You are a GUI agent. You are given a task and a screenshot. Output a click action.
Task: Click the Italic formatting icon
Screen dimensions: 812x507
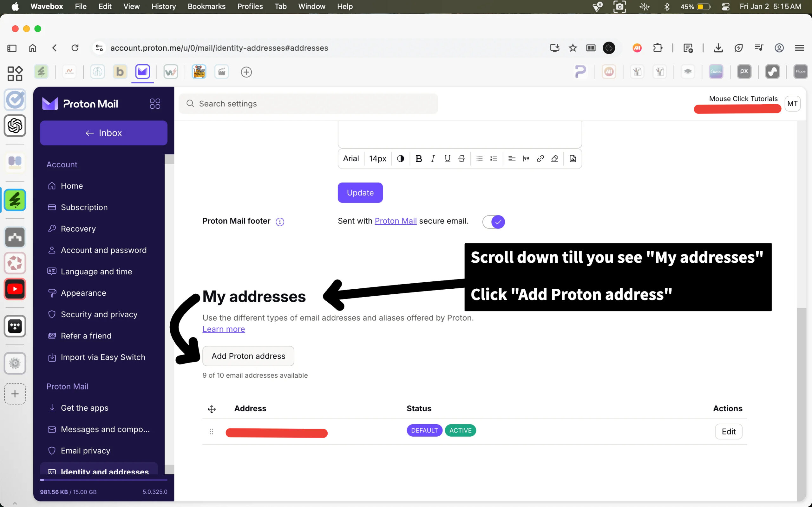click(x=433, y=159)
